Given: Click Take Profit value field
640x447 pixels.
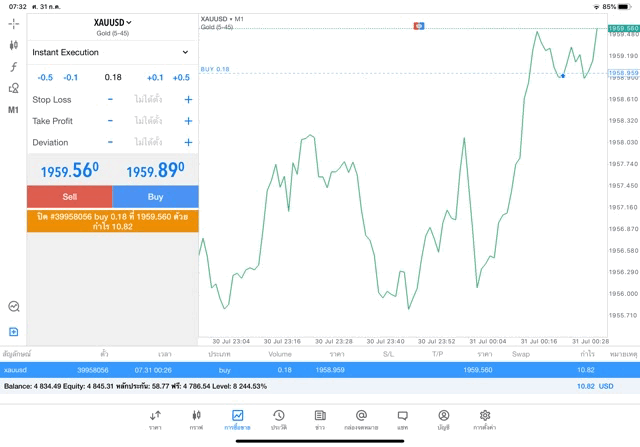Looking at the screenshot, I should point(149,121).
